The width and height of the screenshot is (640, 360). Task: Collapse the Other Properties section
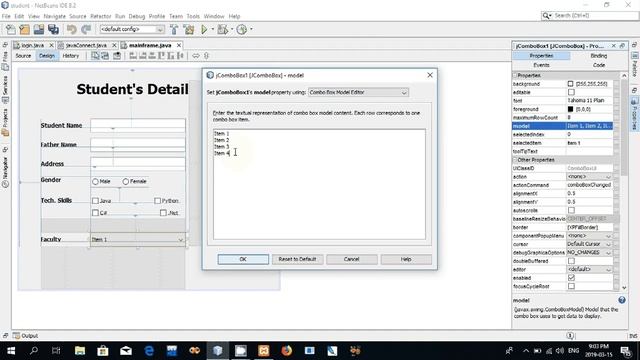tap(515, 160)
